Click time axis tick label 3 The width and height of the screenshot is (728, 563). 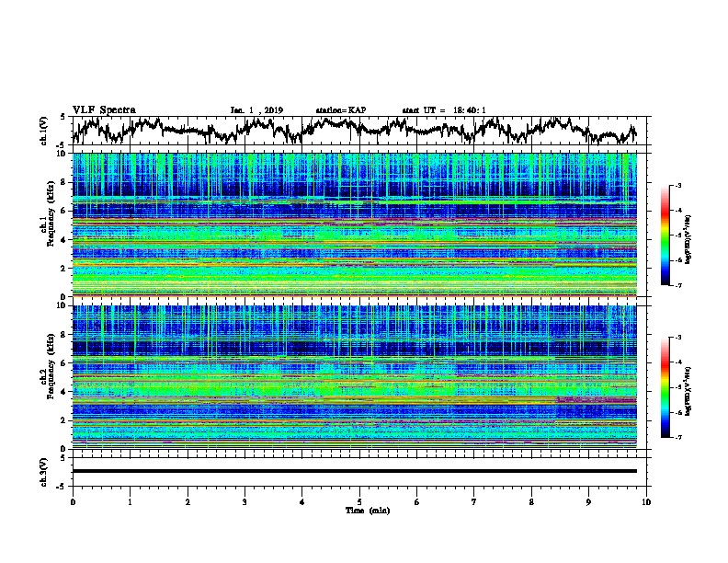pyautogui.click(x=245, y=502)
